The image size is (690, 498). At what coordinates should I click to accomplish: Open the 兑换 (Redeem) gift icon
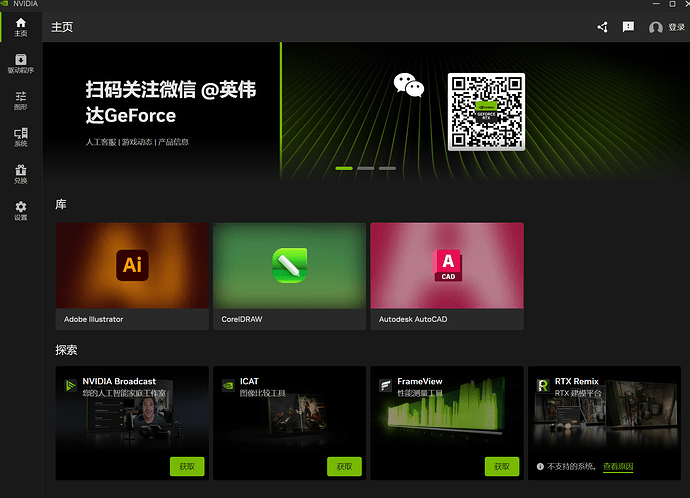click(21, 173)
